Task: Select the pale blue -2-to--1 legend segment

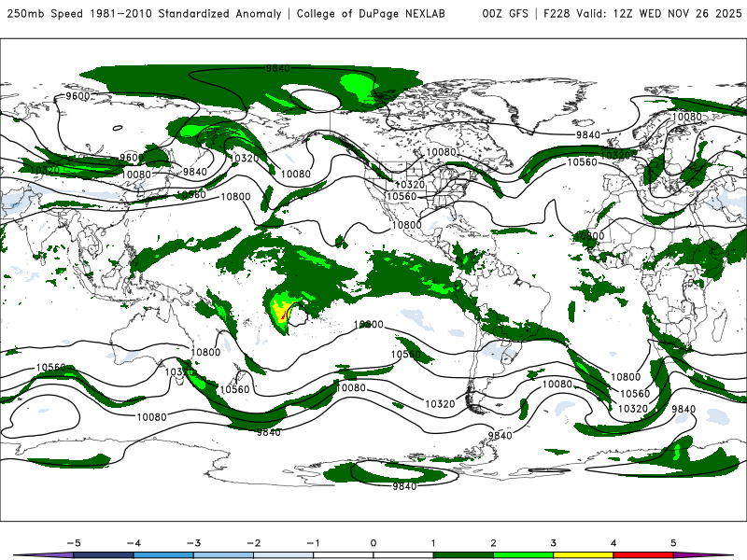Action: [284, 555]
